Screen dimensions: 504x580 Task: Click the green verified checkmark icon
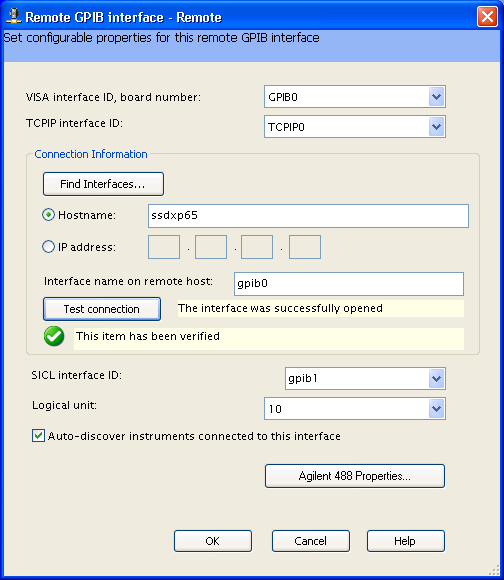pos(54,336)
